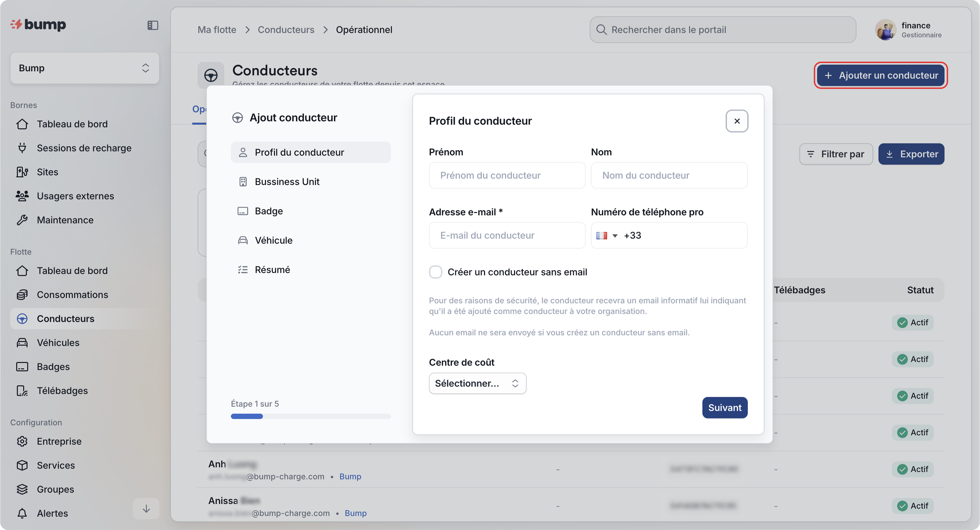Click the Alertes bell icon
This screenshot has height=530, width=980.
click(x=22, y=513)
